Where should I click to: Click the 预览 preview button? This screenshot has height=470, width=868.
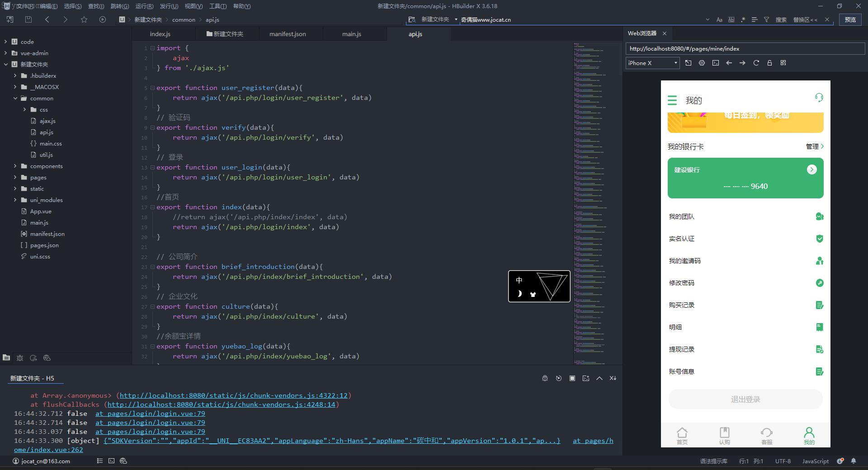850,19
